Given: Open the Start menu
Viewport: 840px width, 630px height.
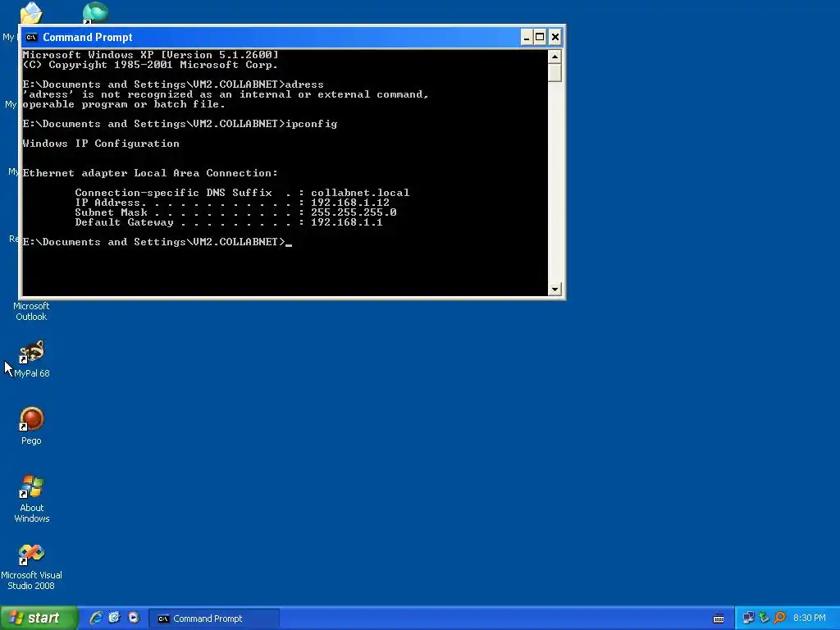Looking at the screenshot, I should coord(39,619).
